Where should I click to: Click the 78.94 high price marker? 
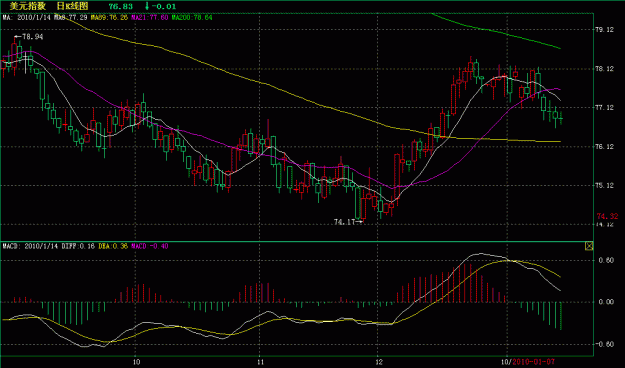click(28, 37)
